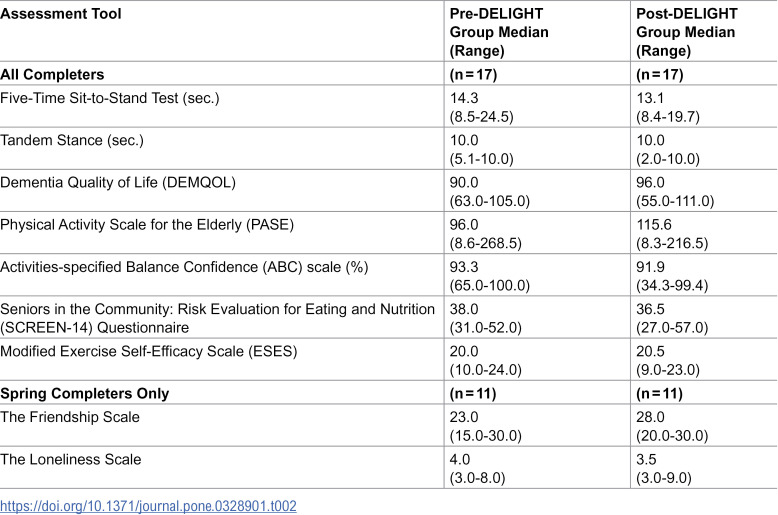This screenshot has width=778, height=515.
Task: Click the SCREEN-14 Questionnaire row label
Action: (x=217, y=319)
